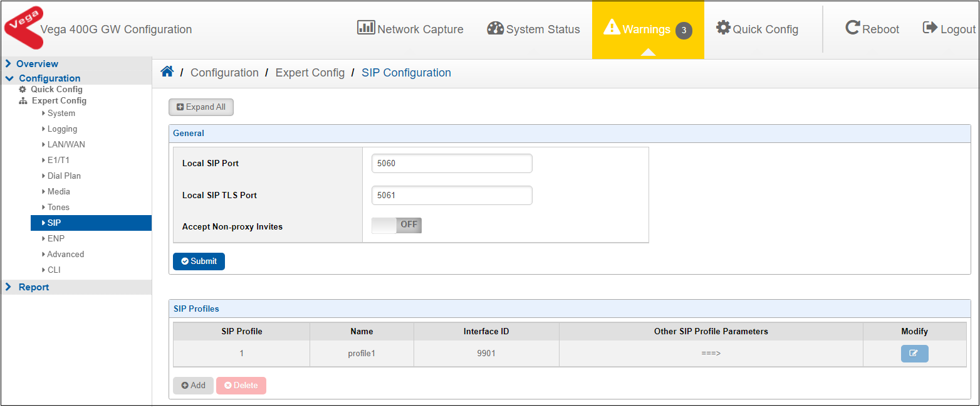Toggle Accept Non-proxy Invites switch
Viewport: 980px width, 407px height.
click(397, 226)
